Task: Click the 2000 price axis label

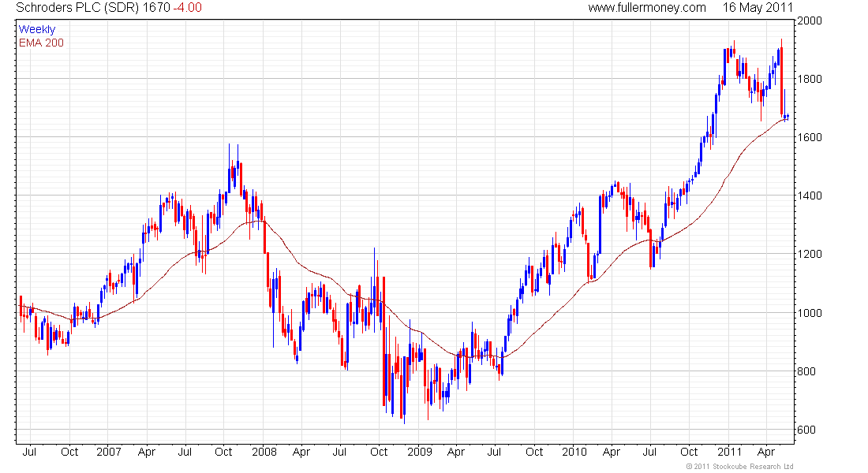Action: coord(810,21)
